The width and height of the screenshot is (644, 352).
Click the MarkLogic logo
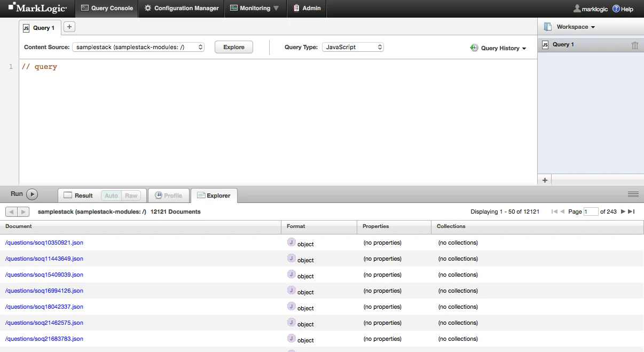pos(37,8)
